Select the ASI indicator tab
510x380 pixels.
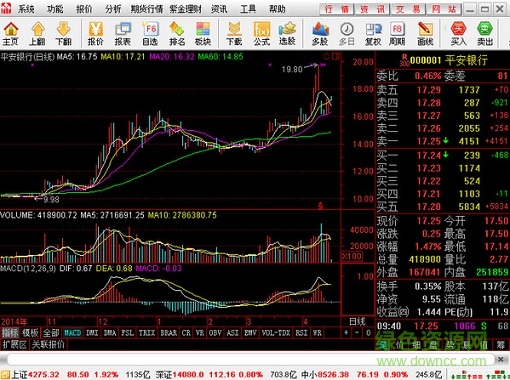[x=233, y=333]
